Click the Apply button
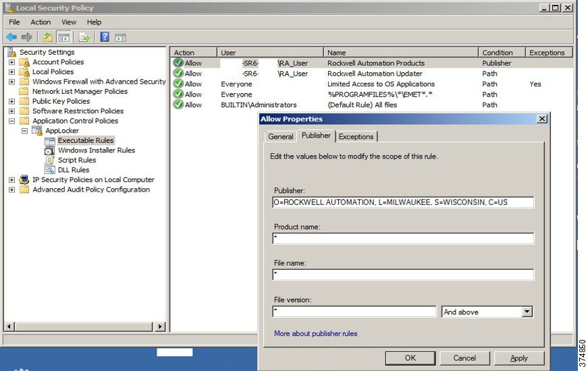This screenshot has height=371, width=588. click(x=519, y=358)
